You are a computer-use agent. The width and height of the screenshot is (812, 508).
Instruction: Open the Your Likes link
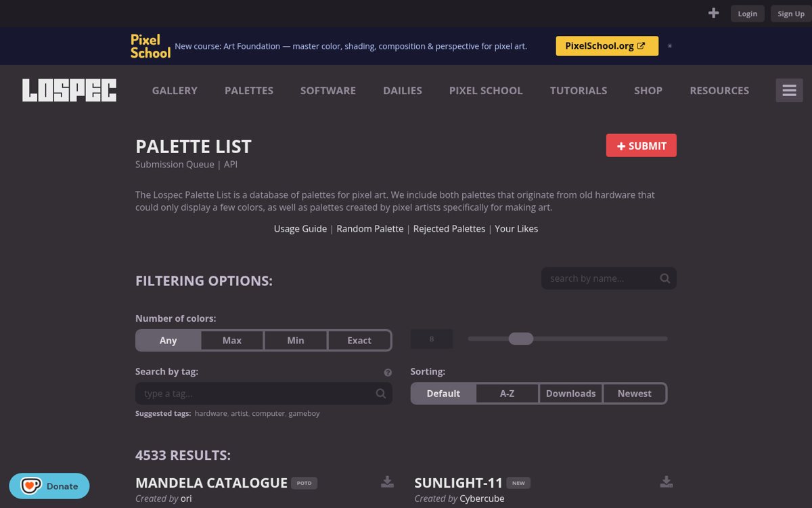[x=516, y=229]
